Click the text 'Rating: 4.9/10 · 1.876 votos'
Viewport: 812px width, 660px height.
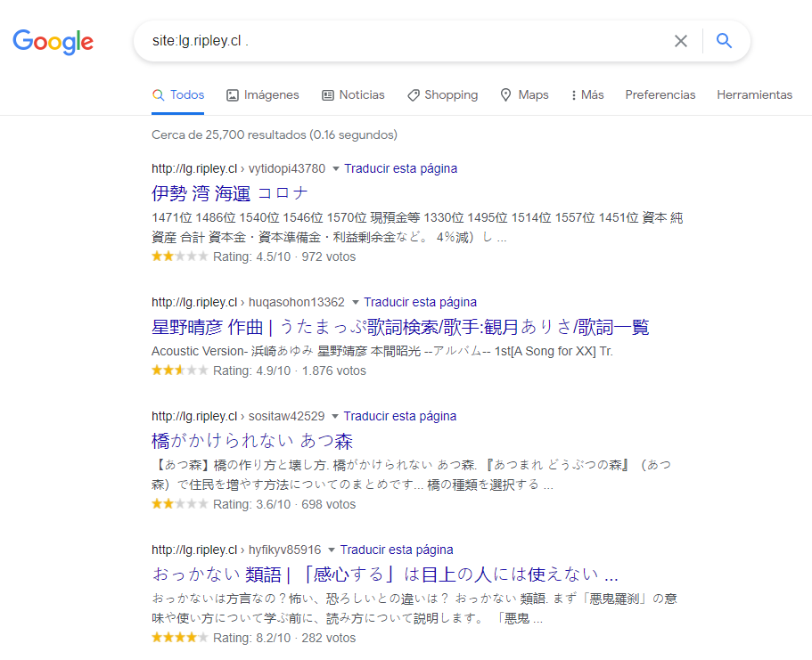click(290, 371)
